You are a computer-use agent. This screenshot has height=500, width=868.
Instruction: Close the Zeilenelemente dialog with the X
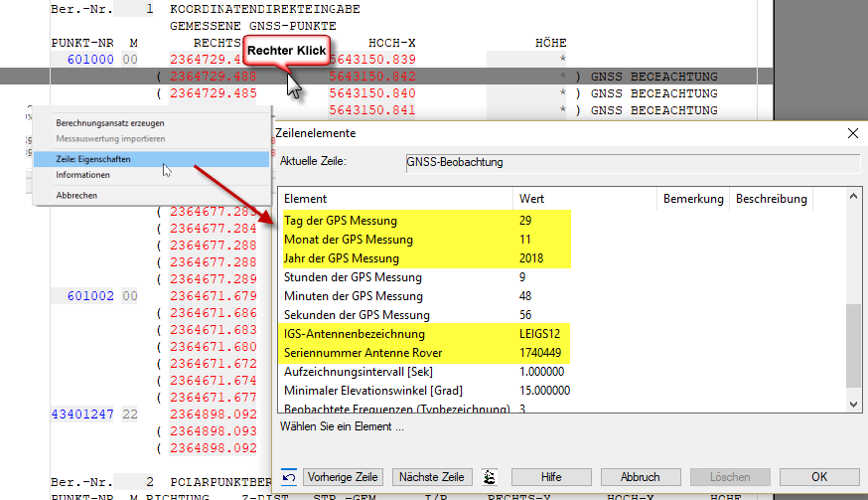click(852, 132)
